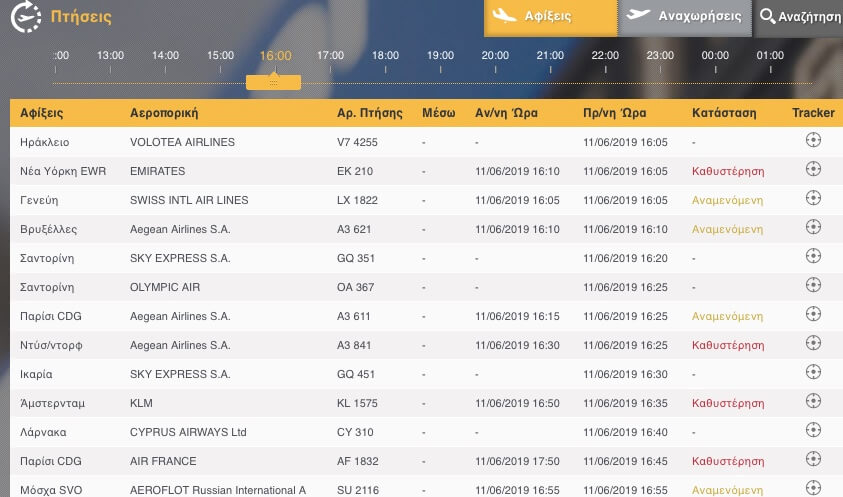Click the flights clock logo icon
This screenshot has height=497, width=843.
(x=25, y=17)
